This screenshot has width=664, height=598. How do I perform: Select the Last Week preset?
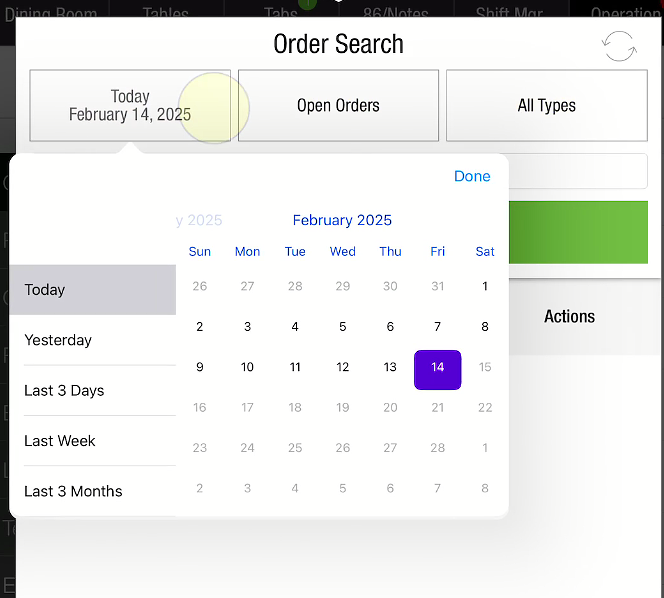93,441
